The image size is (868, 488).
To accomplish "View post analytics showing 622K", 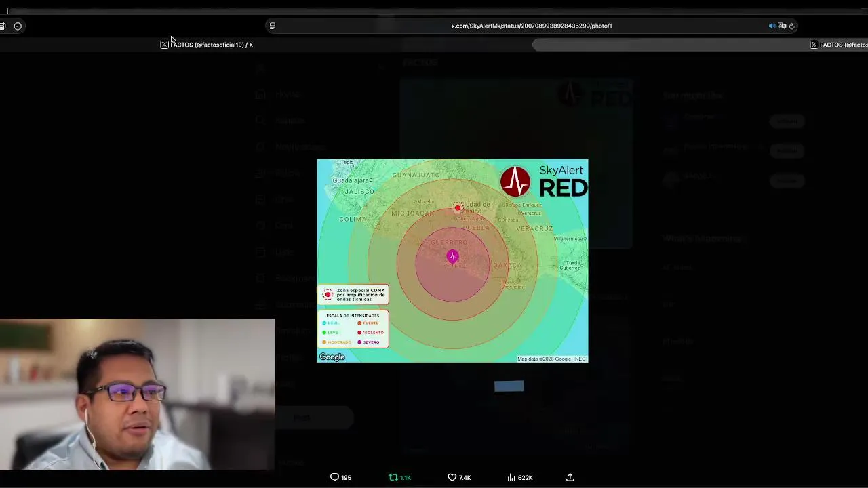I will [x=519, y=478].
